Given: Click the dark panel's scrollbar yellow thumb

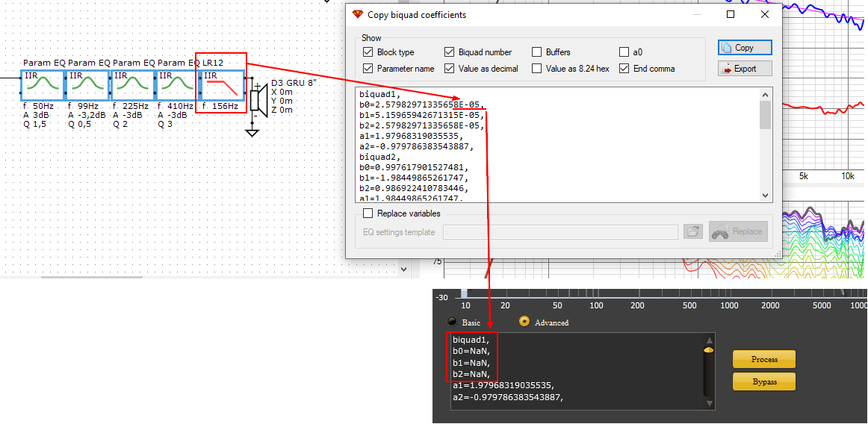Looking at the screenshot, I should (709, 350).
